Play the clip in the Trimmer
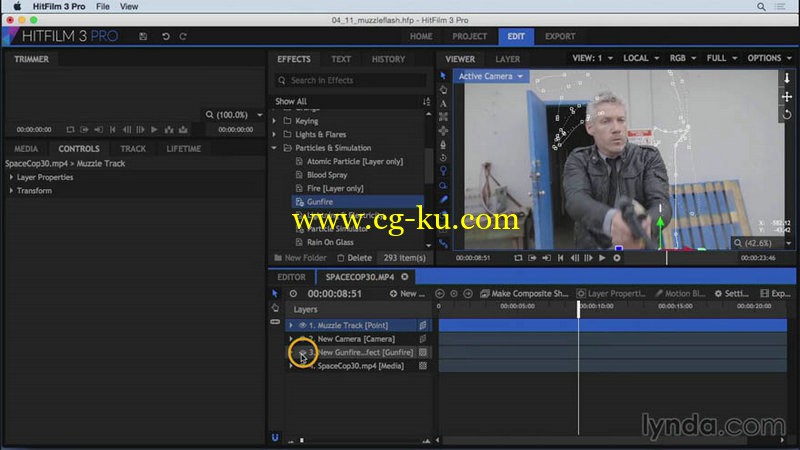 pyautogui.click(x=154, y=130)
